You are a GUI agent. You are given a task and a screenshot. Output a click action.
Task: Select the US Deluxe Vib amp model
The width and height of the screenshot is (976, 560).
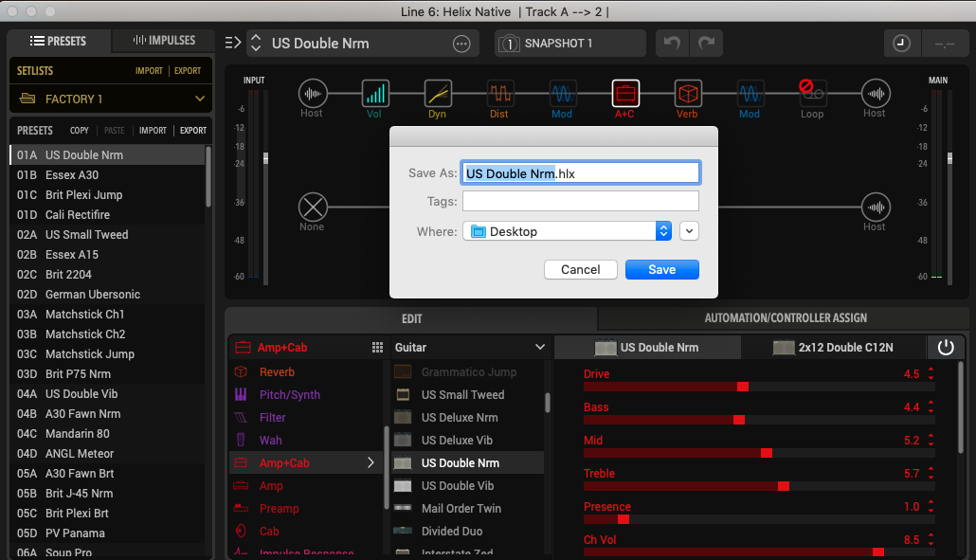click(x=468, y=440)
